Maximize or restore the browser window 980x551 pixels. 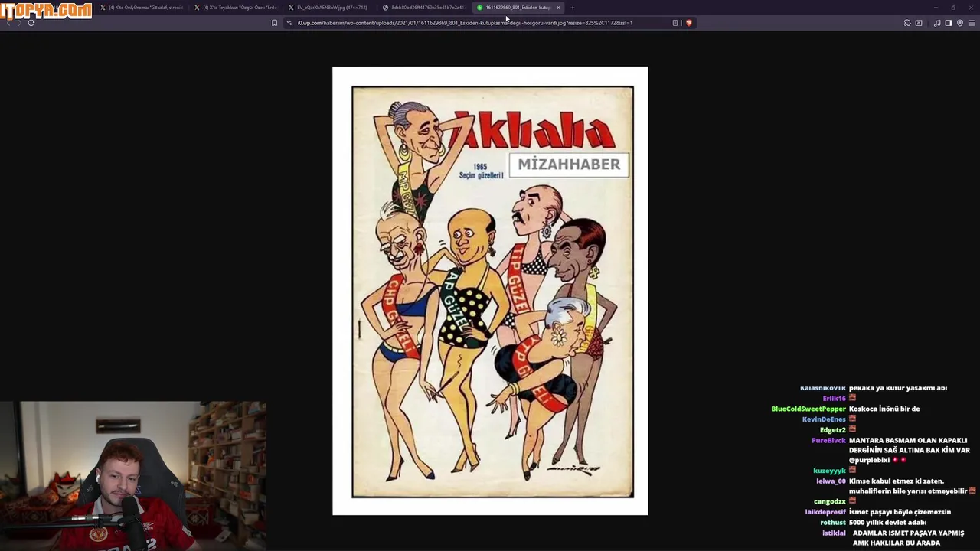click(x=953, y=8)
